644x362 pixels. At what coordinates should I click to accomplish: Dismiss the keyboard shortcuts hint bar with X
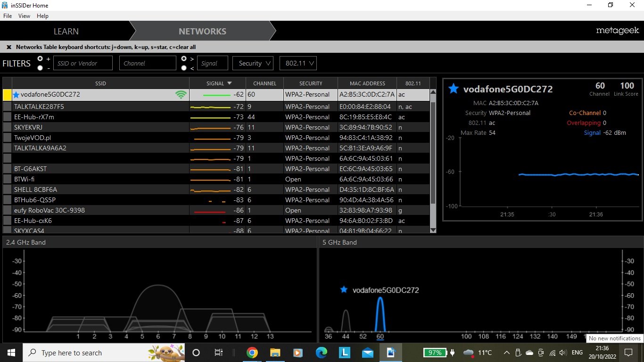coord(9,47)
